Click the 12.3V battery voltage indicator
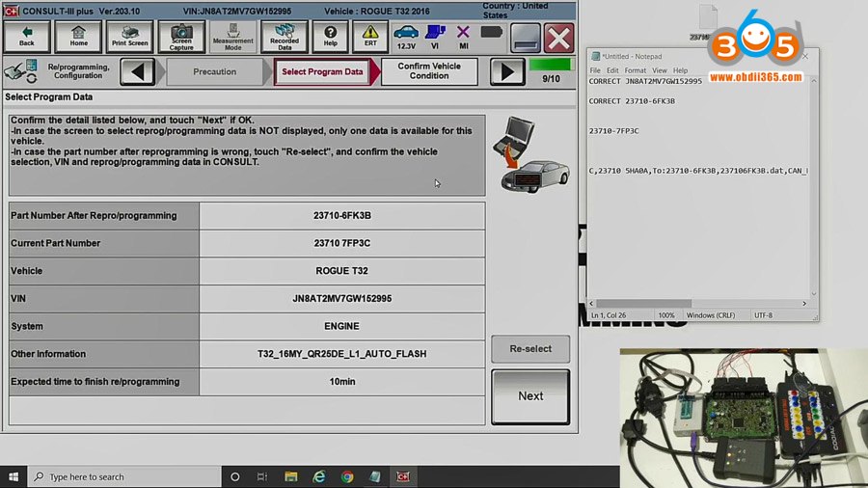 click(x=406, y=37)
